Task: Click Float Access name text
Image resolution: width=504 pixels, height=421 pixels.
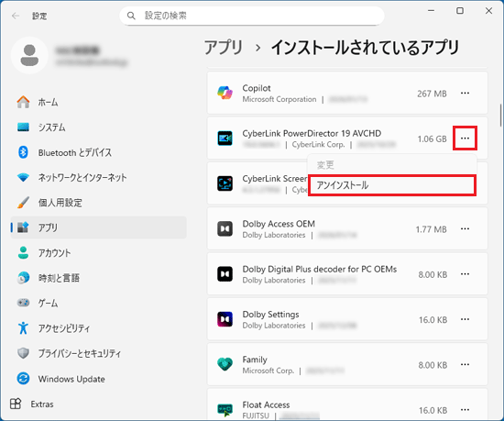Action: [x=266, y=404]
